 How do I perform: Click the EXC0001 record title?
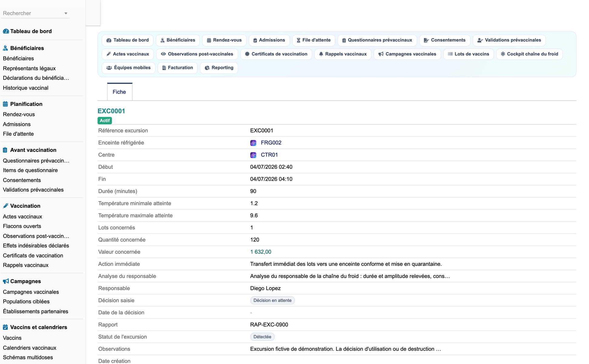[x=111, y=111]
